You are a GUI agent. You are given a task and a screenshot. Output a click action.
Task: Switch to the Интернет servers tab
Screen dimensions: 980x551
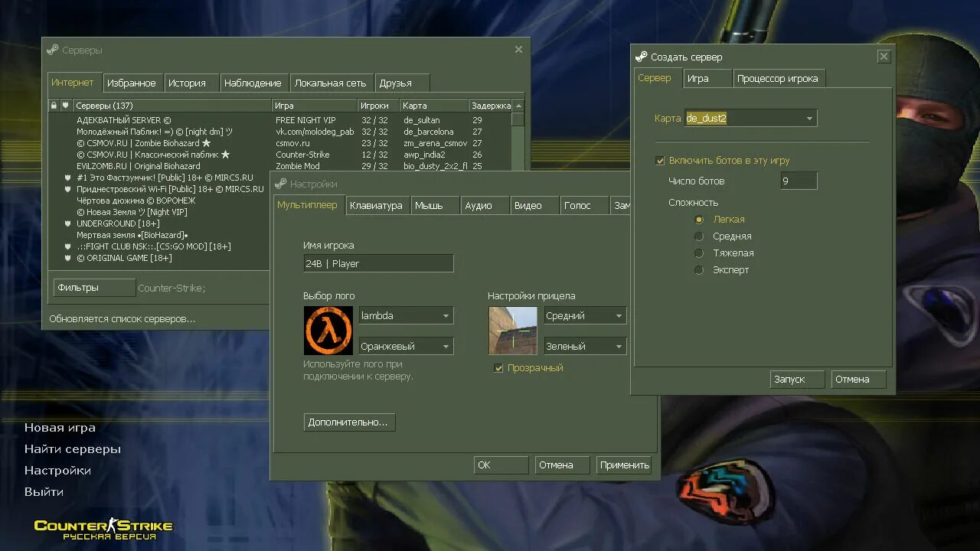coord(73,82)
